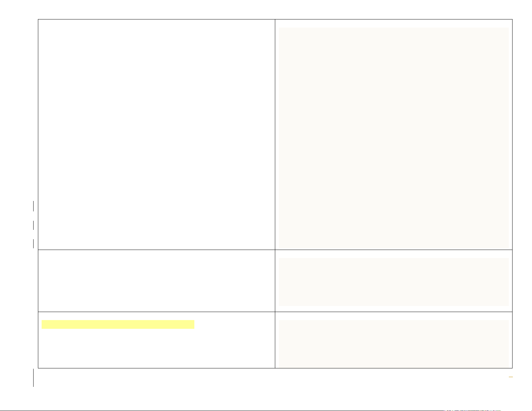This screenshot has height=411, width=532.
Task: Click the border between middle and bottom rows
Action: (x=156, y=312)
